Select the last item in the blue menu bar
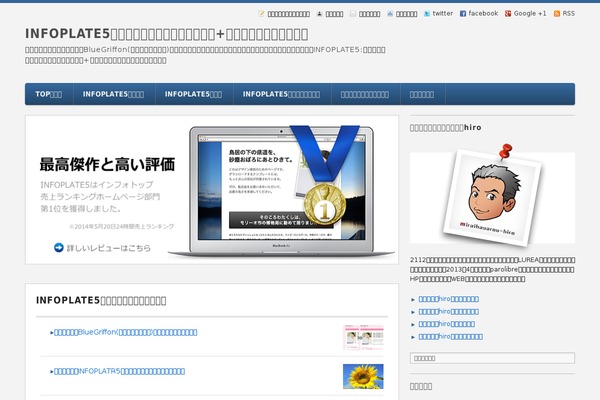600x400 pixels. tap(422, 94)
